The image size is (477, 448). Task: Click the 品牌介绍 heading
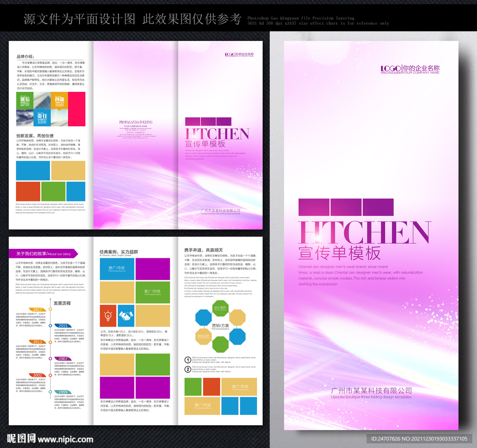pyautogui.click(x=25, y=56)
